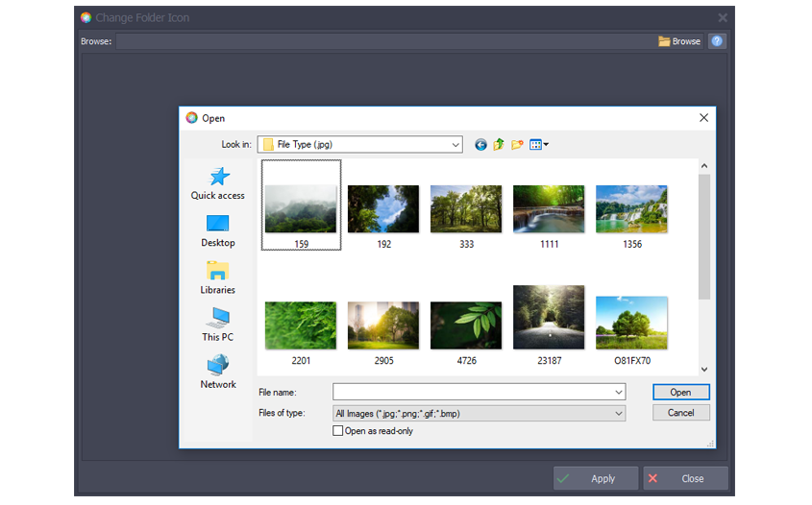Select This PC in sidebar
This screenshot has width=812, height=505.
[218, 325]
